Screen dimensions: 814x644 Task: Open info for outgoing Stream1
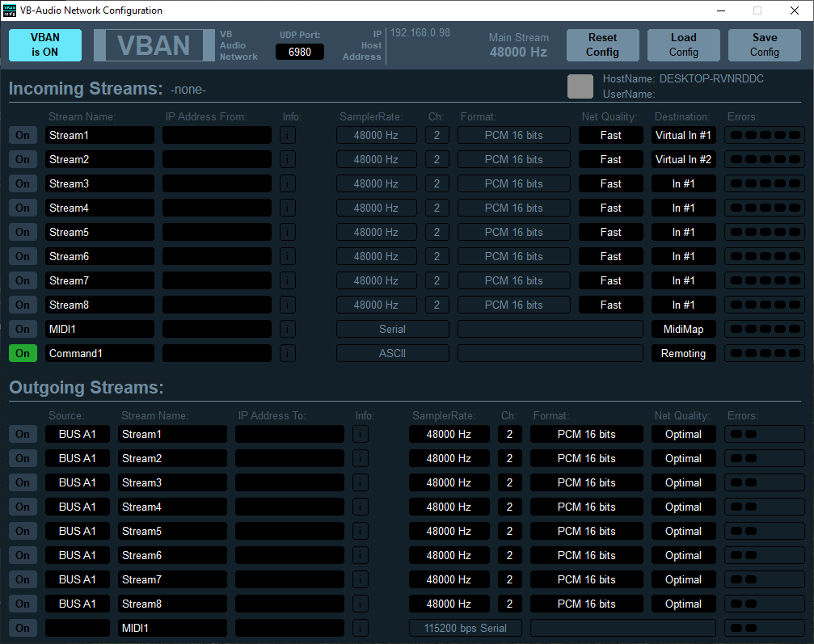coord(361,434)
